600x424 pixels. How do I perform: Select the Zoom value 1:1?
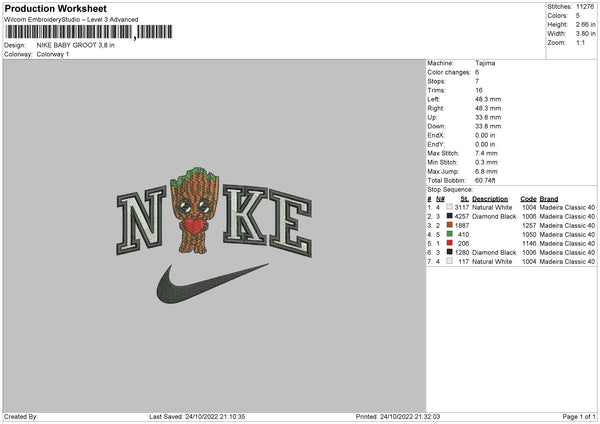580,42
